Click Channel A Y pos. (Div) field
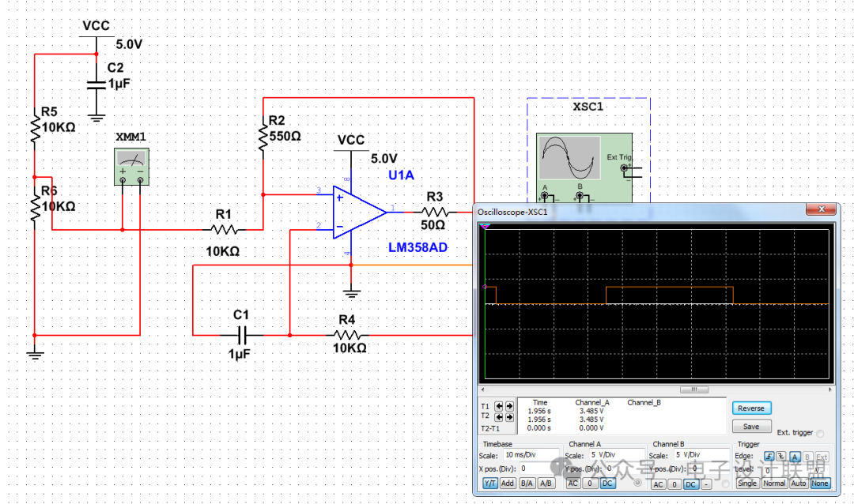854x504 pixels. pos(624,468)
